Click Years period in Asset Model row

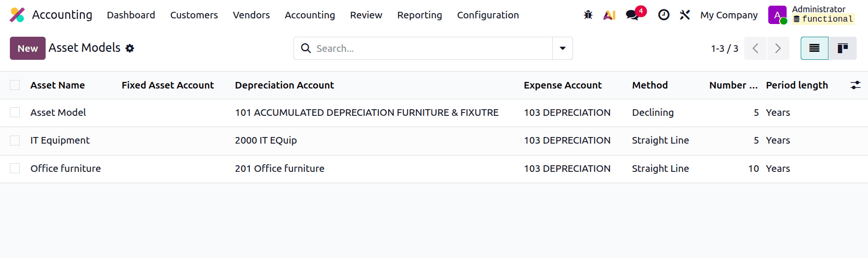778,113
